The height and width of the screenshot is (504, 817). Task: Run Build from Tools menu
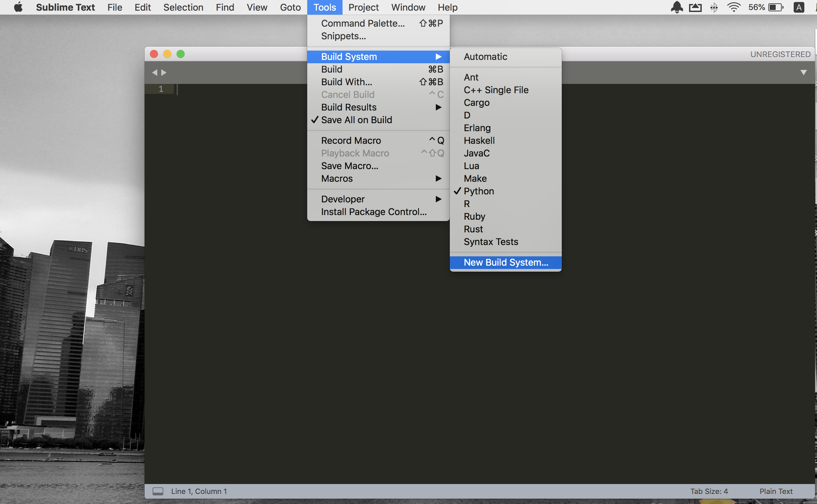tap(378, 69)
